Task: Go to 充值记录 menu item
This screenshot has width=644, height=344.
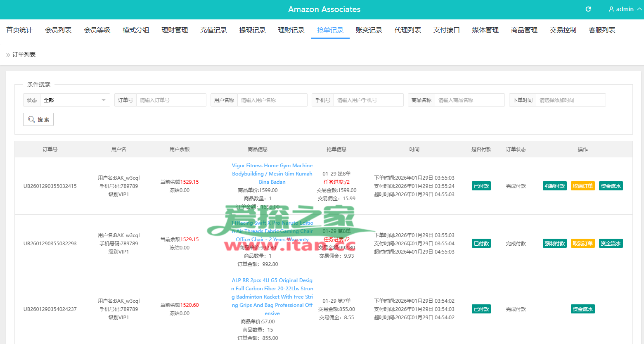Action: point(213,30)
